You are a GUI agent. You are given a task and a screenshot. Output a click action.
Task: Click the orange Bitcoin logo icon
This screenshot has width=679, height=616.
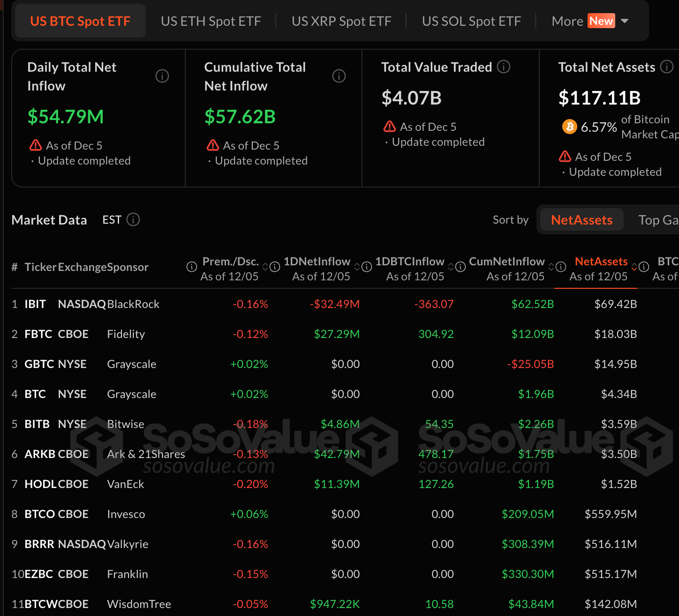click(x=569, y=127)
